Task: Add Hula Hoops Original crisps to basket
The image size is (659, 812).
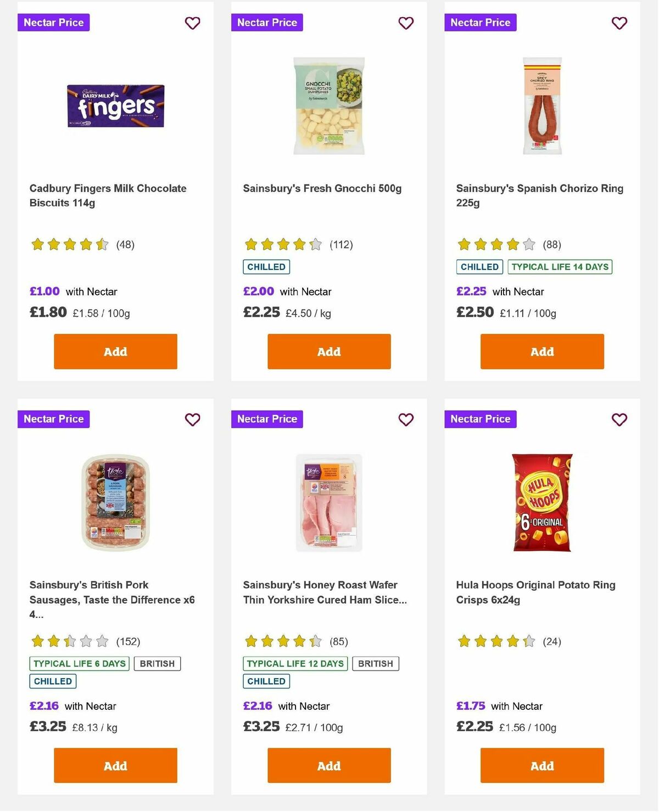Action: 541,765
